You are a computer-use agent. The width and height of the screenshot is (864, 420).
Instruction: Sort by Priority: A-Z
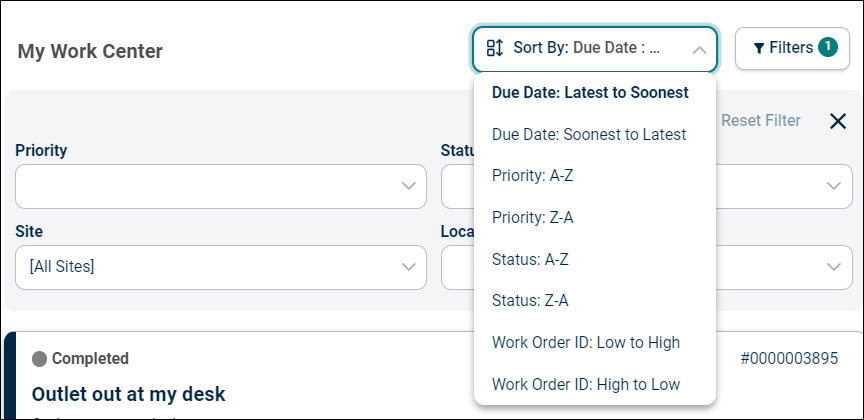532,175
